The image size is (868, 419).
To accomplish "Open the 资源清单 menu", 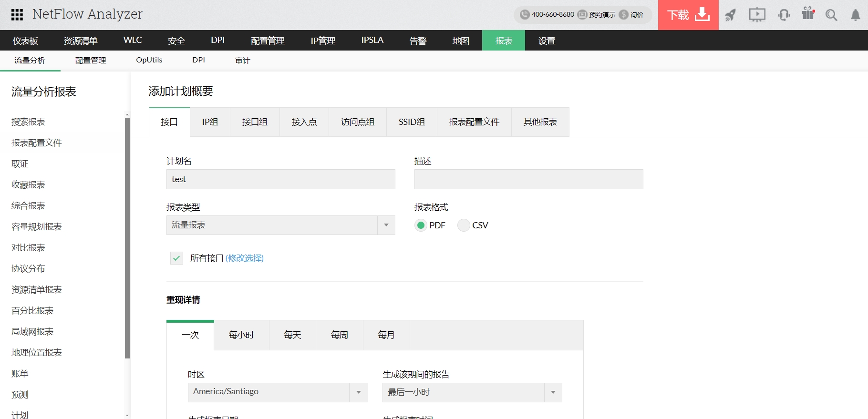I will (81, 41).
